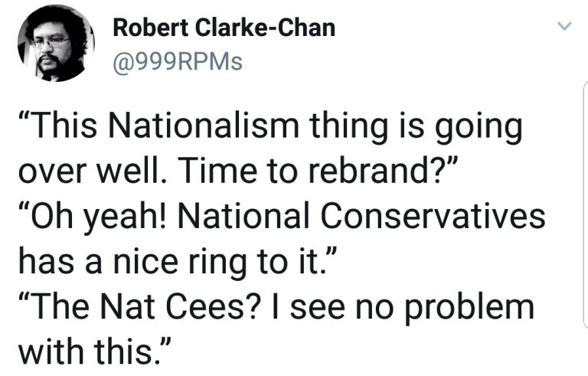This screenshot has width=588, height=376.
Task: Expand the tweet options chevron
Action: (x=566, y=28)
